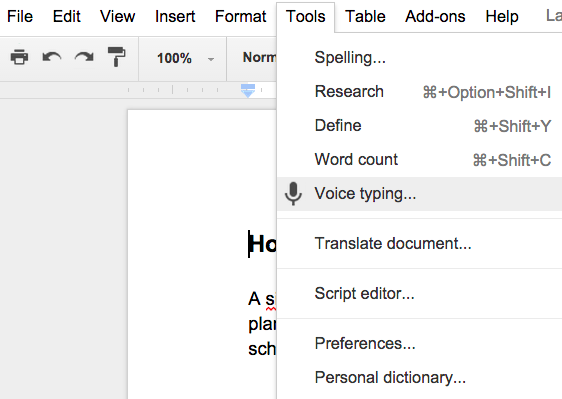Image resolution: width=562 pixels, height=399 pixels.
Task: Click the redo arrow icon
Action: [x=84, y=57]
